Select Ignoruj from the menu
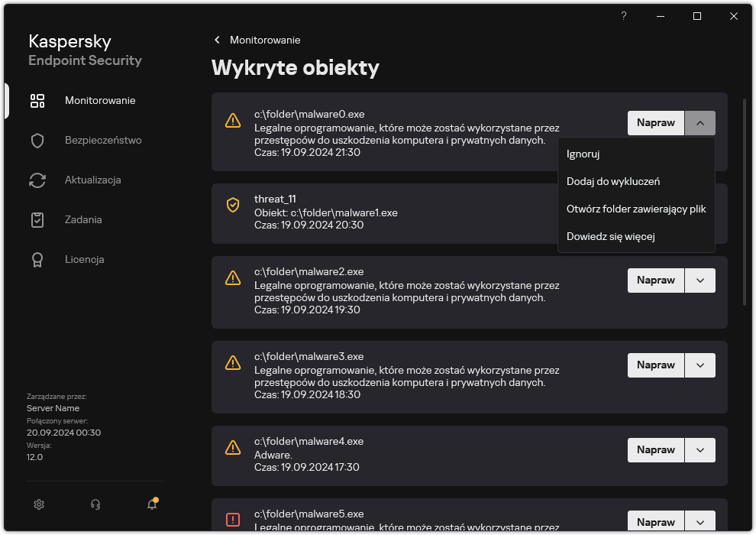The image size is (756, 535). coord(583,154)
